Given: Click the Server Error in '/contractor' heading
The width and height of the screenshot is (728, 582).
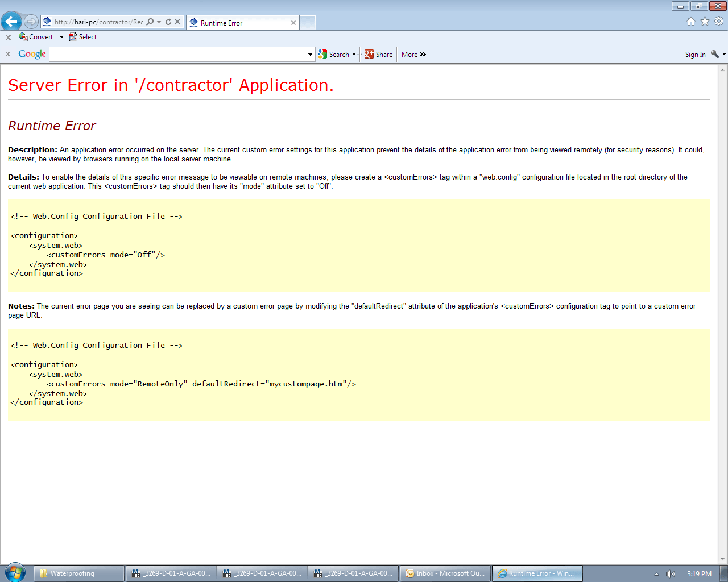Looking at the screenshot, I should coord(171,85).
